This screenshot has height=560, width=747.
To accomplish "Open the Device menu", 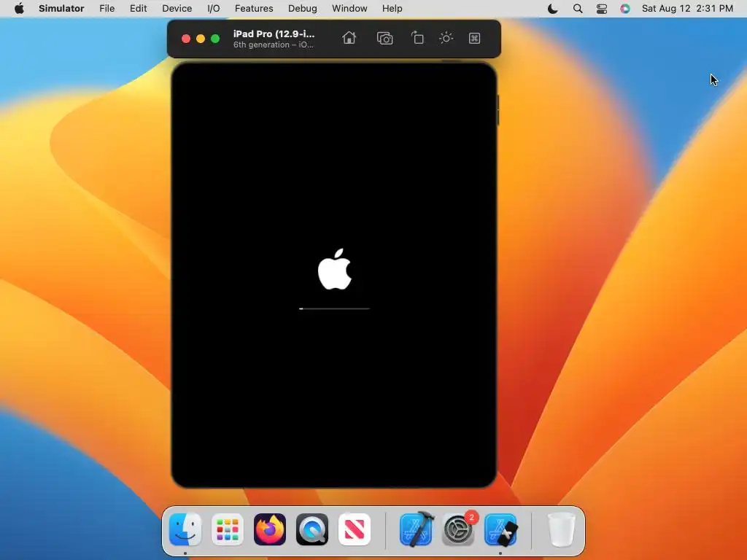I will click(177, 9).
